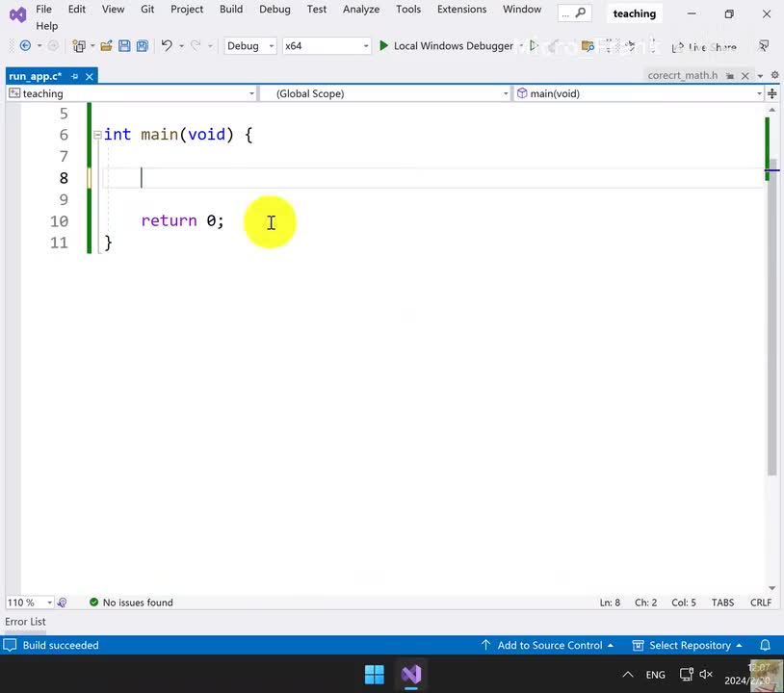
Task: Open notifications bell in status bar
Action: click(765, 645)
